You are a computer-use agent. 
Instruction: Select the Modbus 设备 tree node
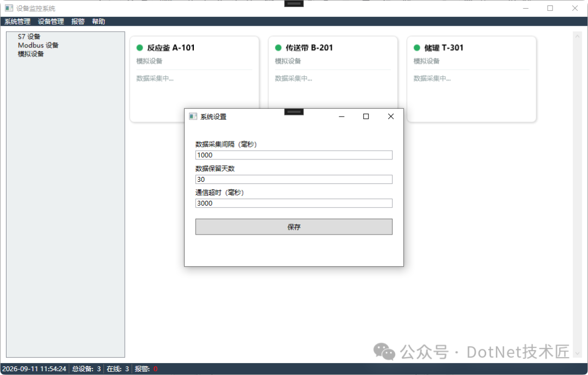[38, 45]
